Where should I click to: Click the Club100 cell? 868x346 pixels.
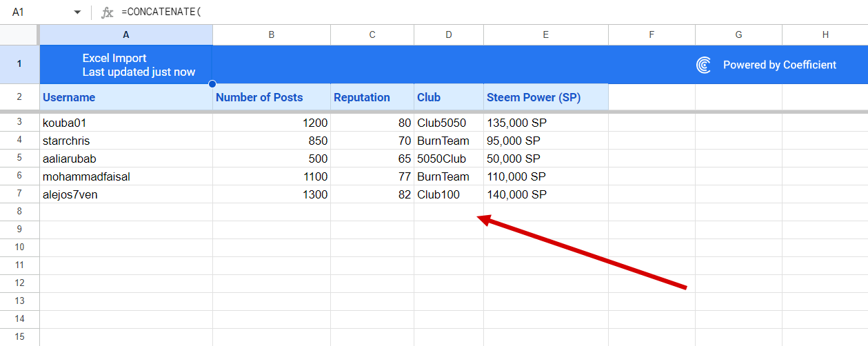click(449, 194)
